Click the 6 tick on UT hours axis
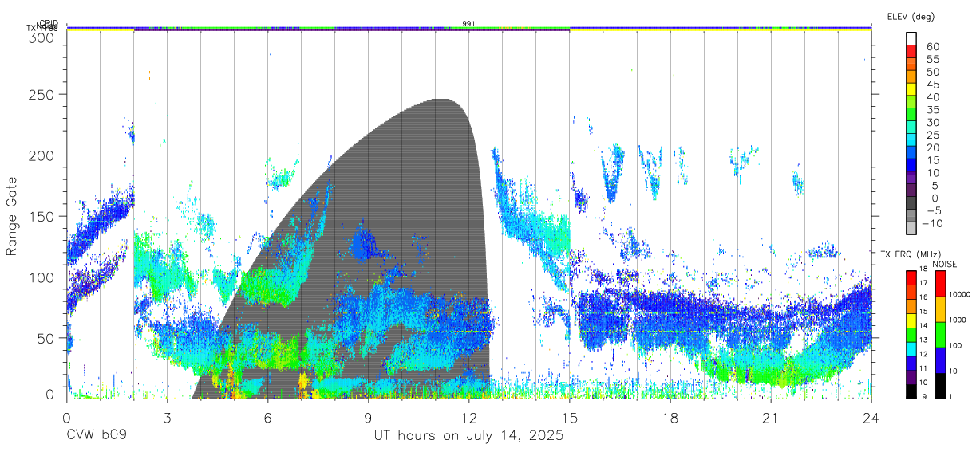Image resolution: width=980 pixels, height=452 pixels. [x=267, y=418]
